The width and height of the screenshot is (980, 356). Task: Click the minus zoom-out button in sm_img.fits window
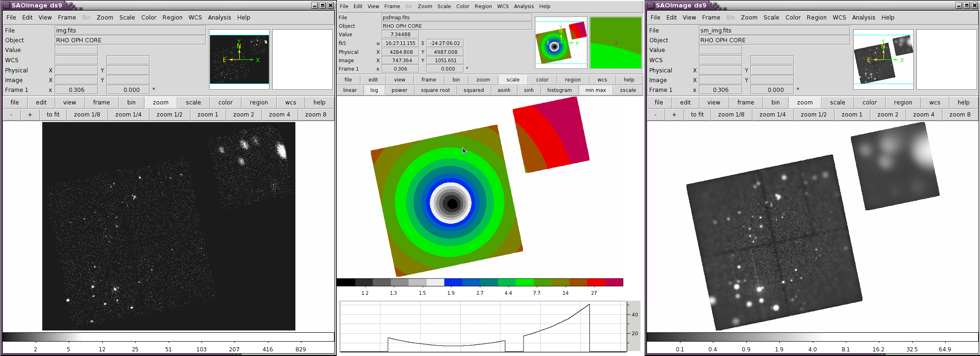[x=655, y=115]
